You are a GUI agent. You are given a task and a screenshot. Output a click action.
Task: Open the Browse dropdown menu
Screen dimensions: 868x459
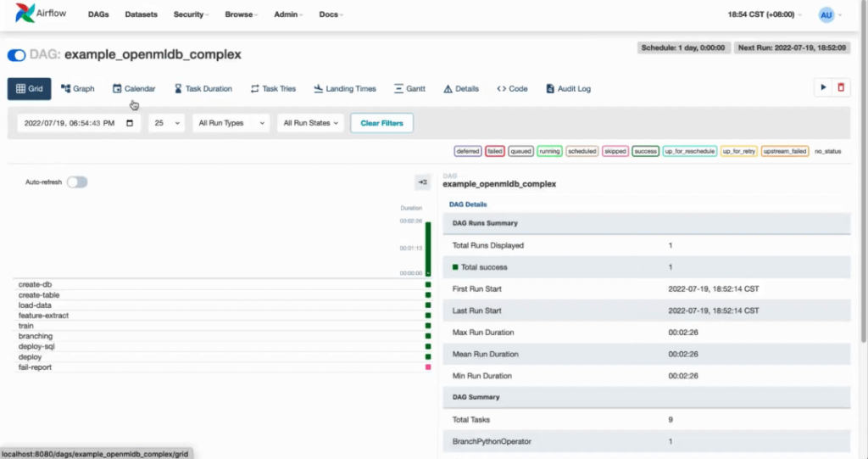[x=241, y=14]
